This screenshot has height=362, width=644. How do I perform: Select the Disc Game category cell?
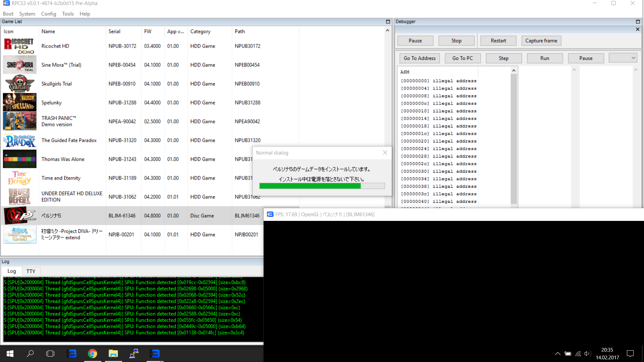tap(202, 216)
